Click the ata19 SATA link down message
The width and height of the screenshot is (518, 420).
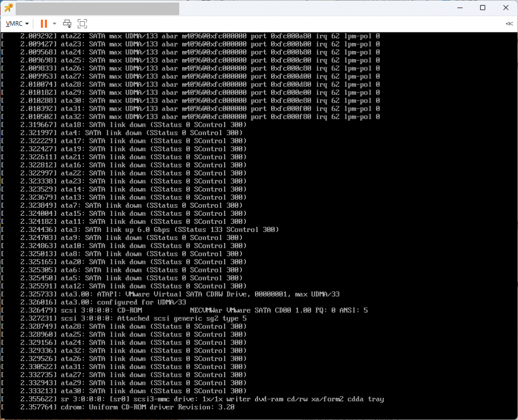click(124, 149)
